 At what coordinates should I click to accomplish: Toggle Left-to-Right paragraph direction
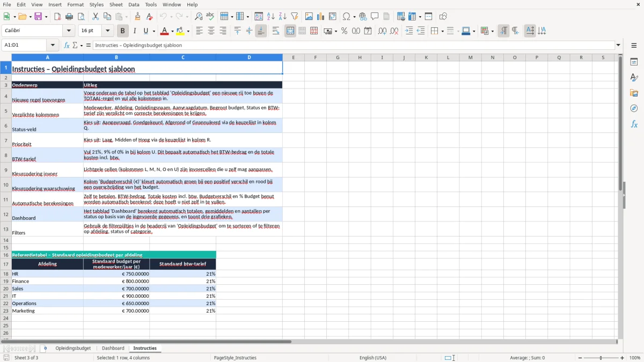click(503, 31)
